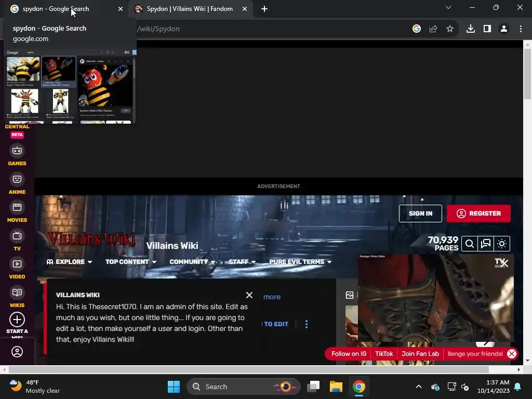Show hidden system tray icons

[419, 387]
